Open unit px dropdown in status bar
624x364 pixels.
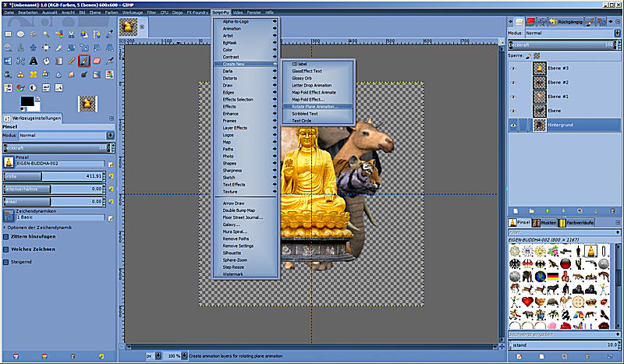[158, 356]
